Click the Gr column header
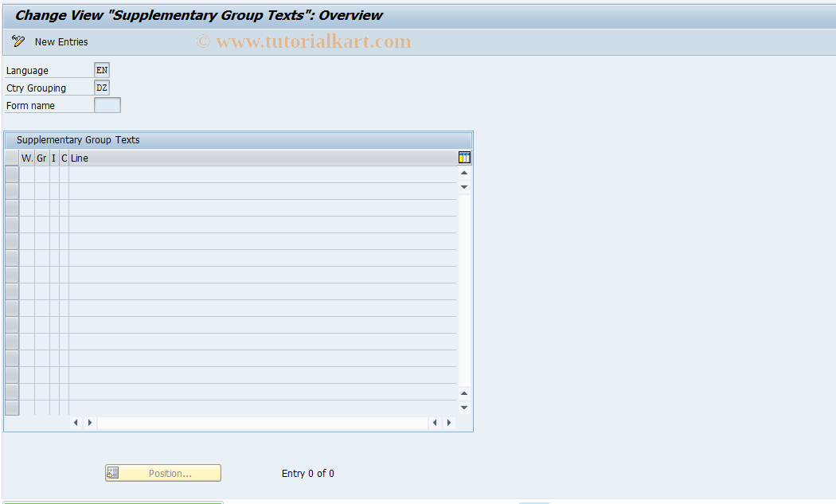 click(42, 158)
